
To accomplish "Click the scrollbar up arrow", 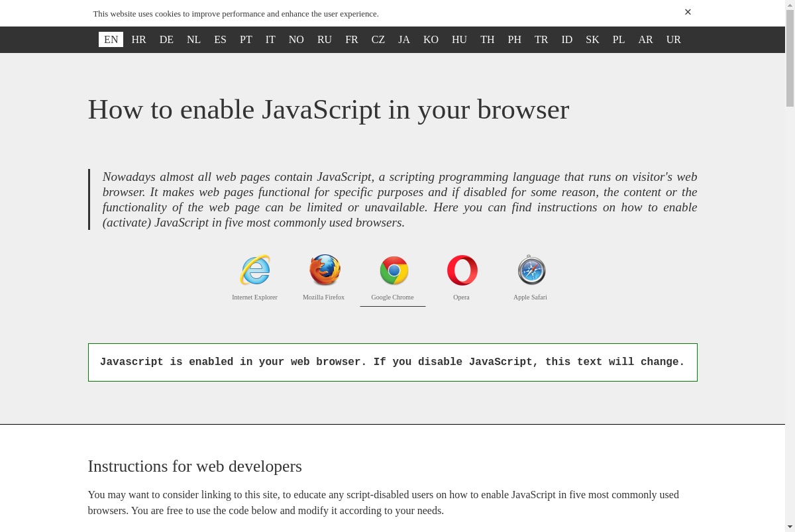I will point(790,4).
